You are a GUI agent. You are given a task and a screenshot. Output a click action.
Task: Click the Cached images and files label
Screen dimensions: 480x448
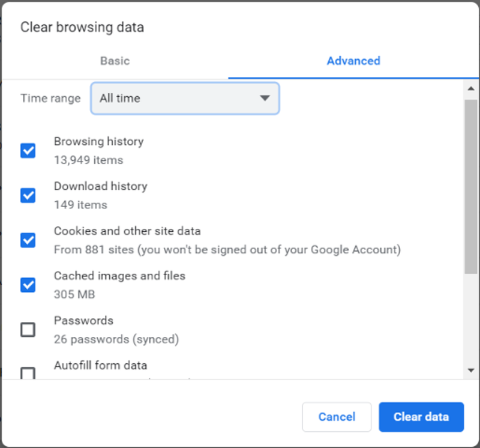click(119, 276)
